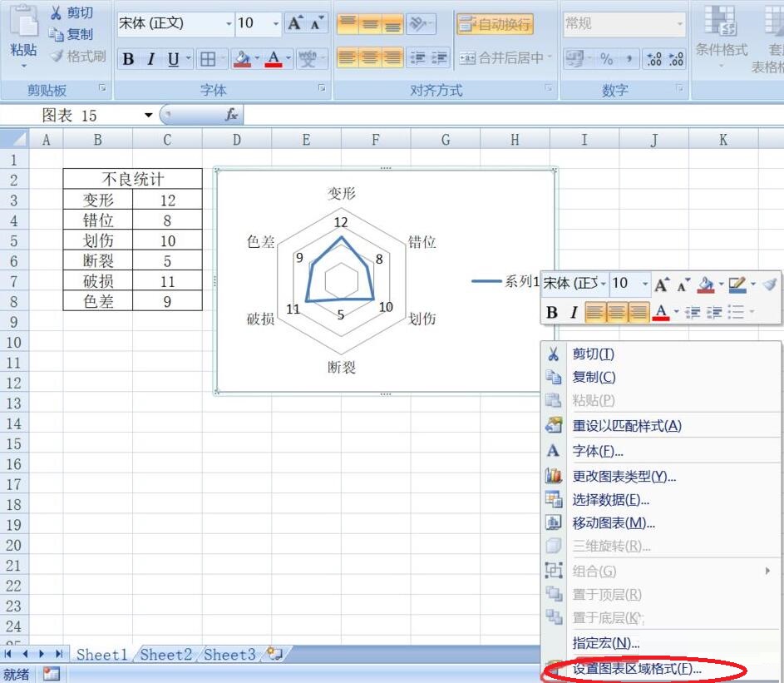Click the fx insert function icon
Image resolution: width=784 pixels, height=683 pixels.
point(232,115)
